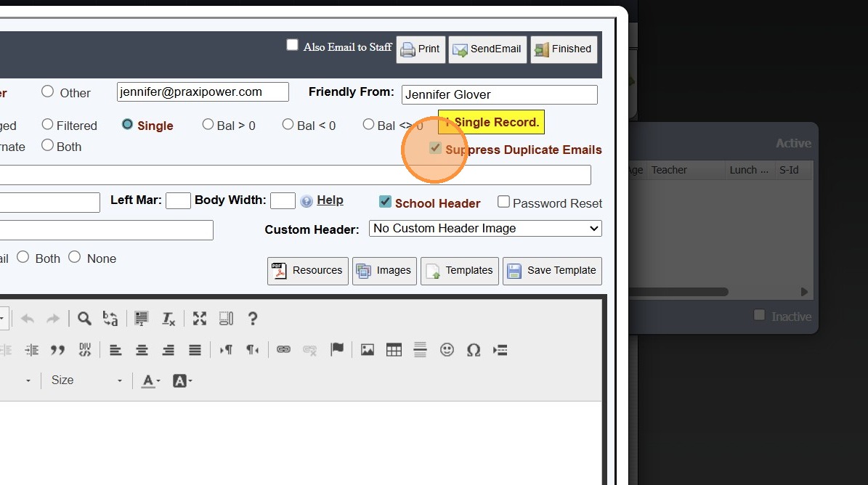
Task: Increase indent using the indent icon
Action: (31, 350)
